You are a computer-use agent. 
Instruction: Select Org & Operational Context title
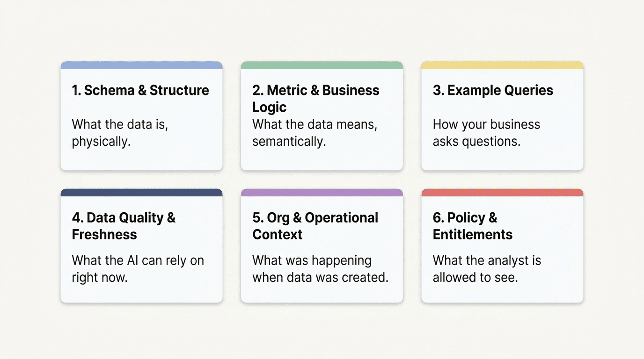pos(315,226)
